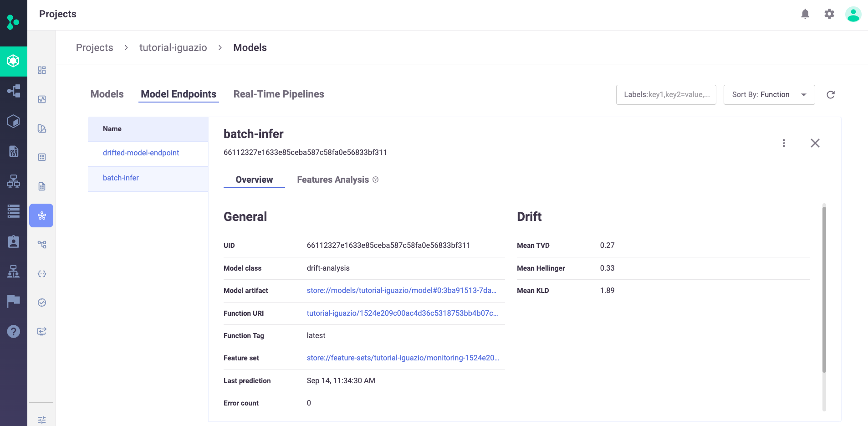Open the jobs and workflows icon
The width and height of the screenshot is (868, 426).
(x=42, y=245)
